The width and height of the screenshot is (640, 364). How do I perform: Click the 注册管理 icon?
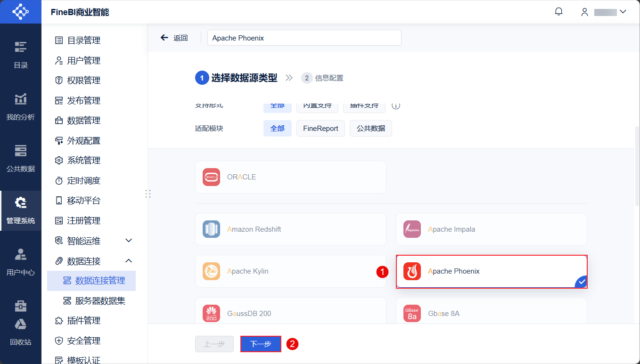(x=59, y=221)
